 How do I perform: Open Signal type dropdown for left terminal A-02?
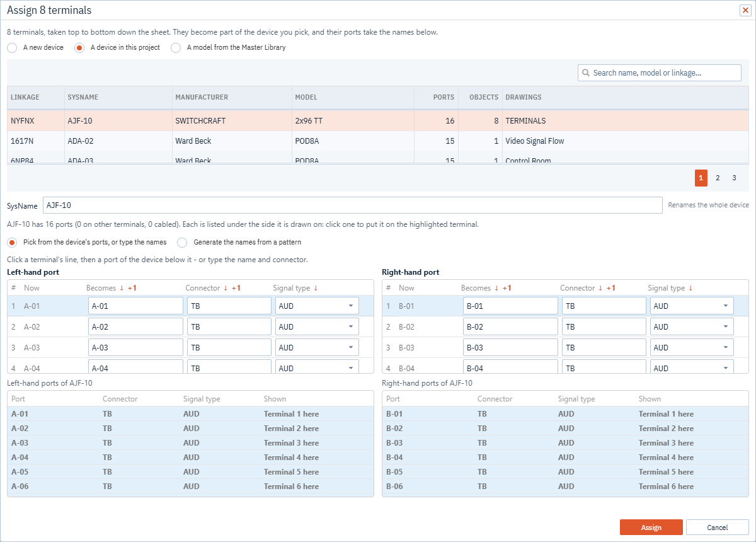[317, 326]
